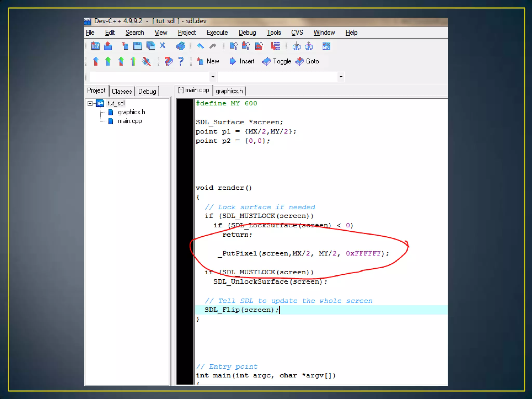Switch to the Classes panel tab

pyautogui.click(x=122, y=91)
